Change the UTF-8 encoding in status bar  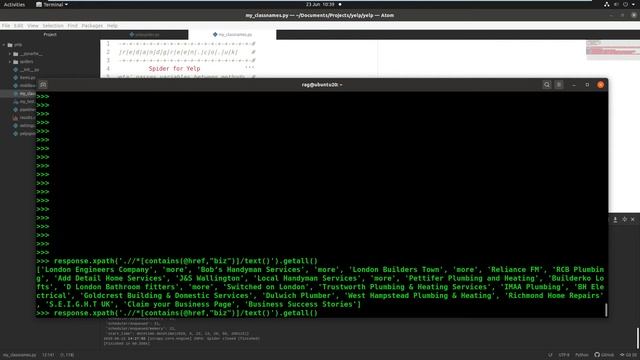564,355
